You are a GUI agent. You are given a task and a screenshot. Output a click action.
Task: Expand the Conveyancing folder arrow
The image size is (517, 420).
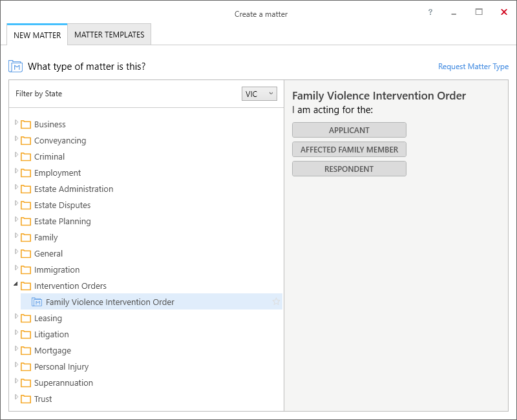click(16, 138)
